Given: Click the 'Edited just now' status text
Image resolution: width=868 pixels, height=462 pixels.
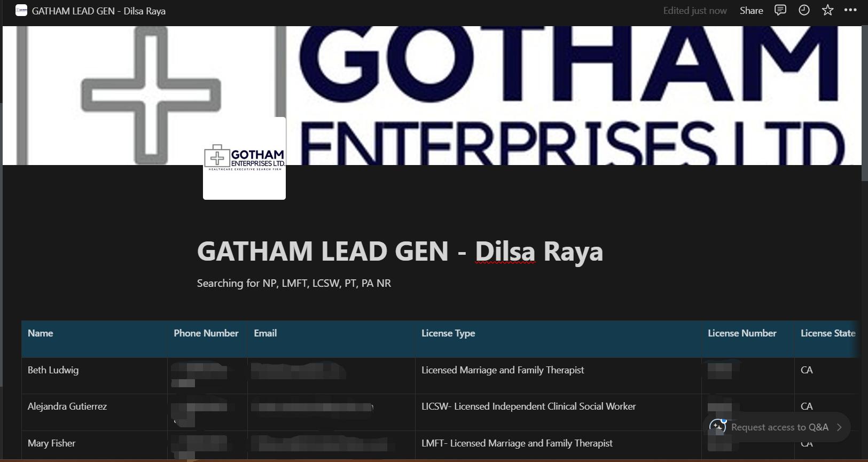Looking at the screenshot, I should coord(695,11).
